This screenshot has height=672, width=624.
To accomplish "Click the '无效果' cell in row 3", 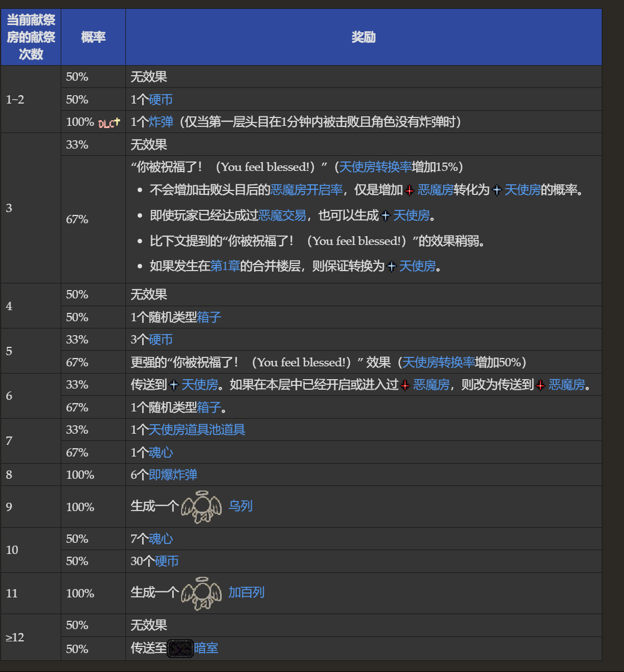I will tap(364, 145).
